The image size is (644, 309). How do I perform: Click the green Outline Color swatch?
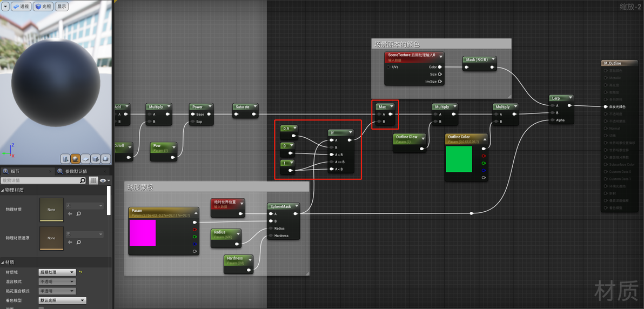click(459, 159)
